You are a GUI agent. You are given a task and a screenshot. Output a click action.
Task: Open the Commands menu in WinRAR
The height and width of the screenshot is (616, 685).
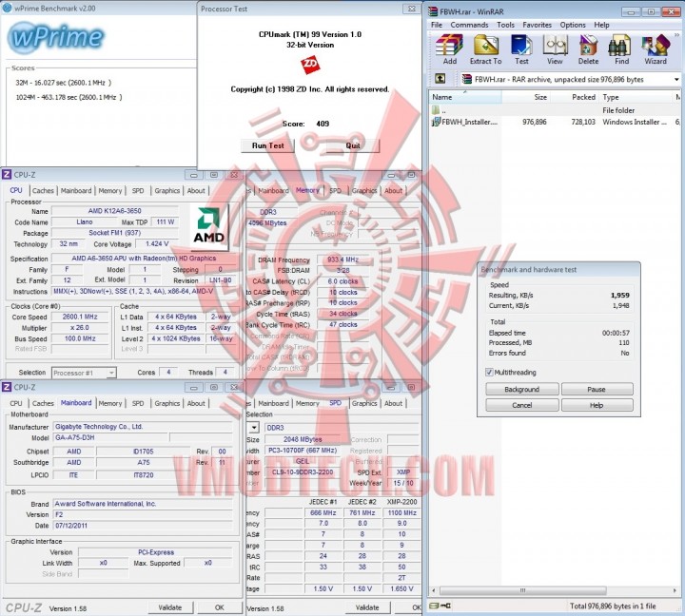pos(469,25)
